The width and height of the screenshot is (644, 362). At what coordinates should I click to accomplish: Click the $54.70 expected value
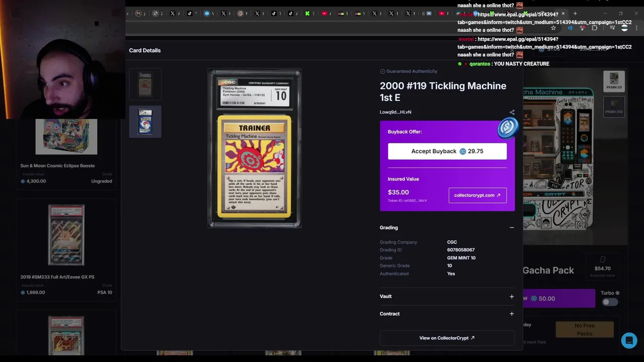coord(602,268)
